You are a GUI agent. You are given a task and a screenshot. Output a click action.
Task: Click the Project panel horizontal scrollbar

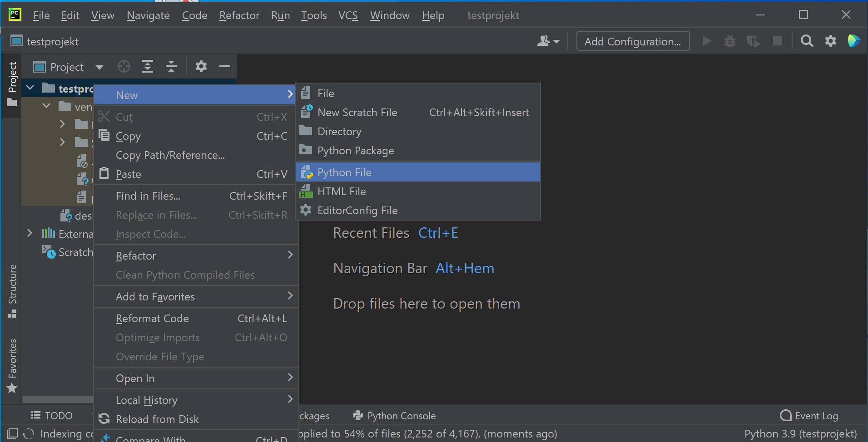[x=58, y=399]
